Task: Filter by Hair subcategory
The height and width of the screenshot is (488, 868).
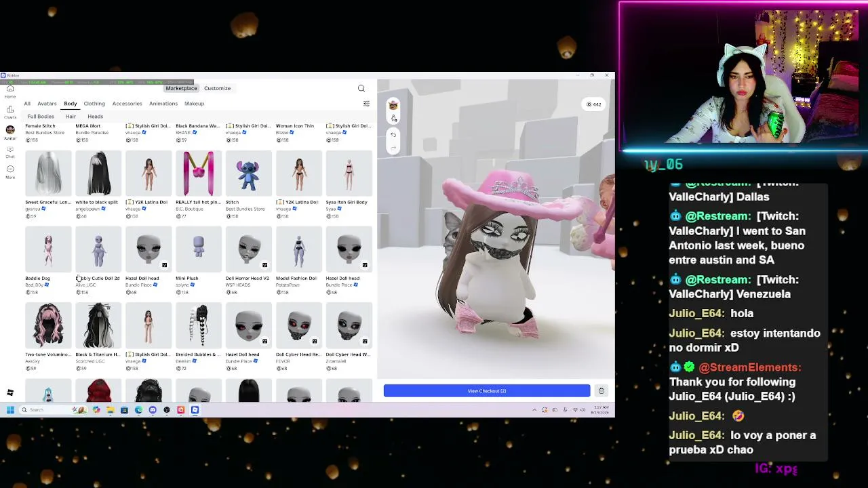Action: click(71, 117)
